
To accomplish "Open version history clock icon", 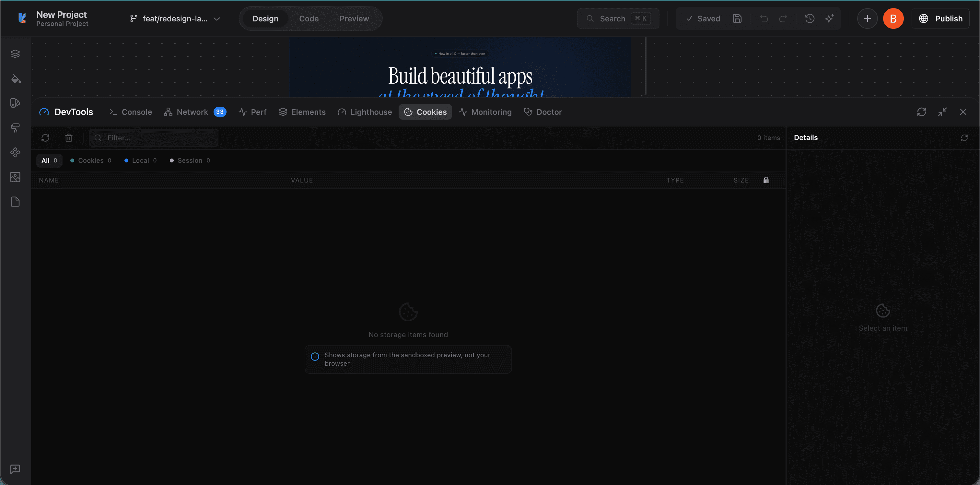I will coord(810,18).
